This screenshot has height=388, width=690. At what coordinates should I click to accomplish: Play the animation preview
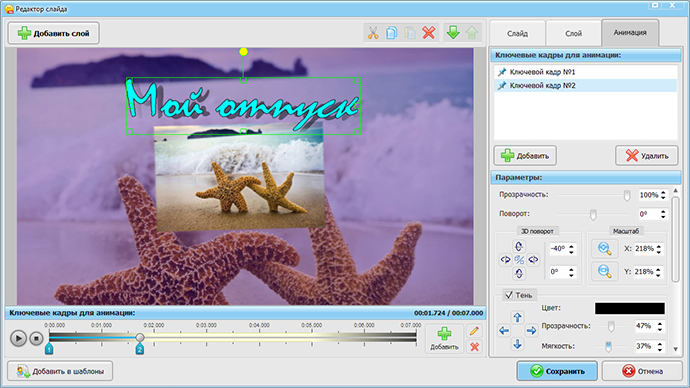coord(18,338)
